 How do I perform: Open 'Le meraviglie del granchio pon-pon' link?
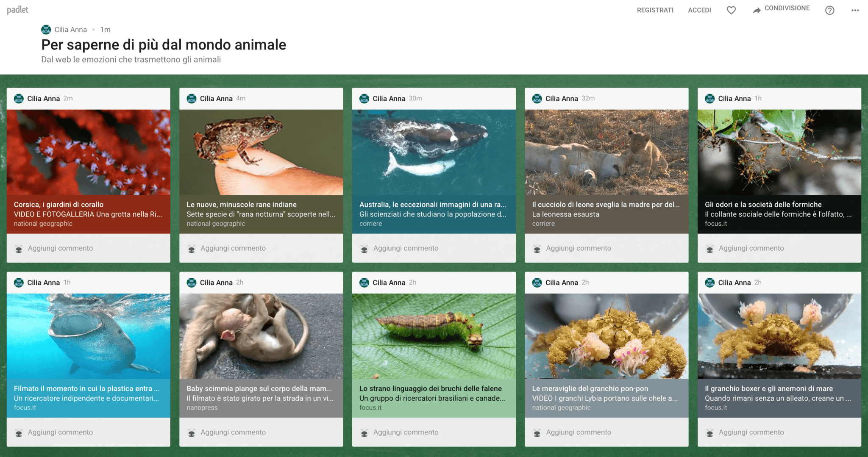590,388
